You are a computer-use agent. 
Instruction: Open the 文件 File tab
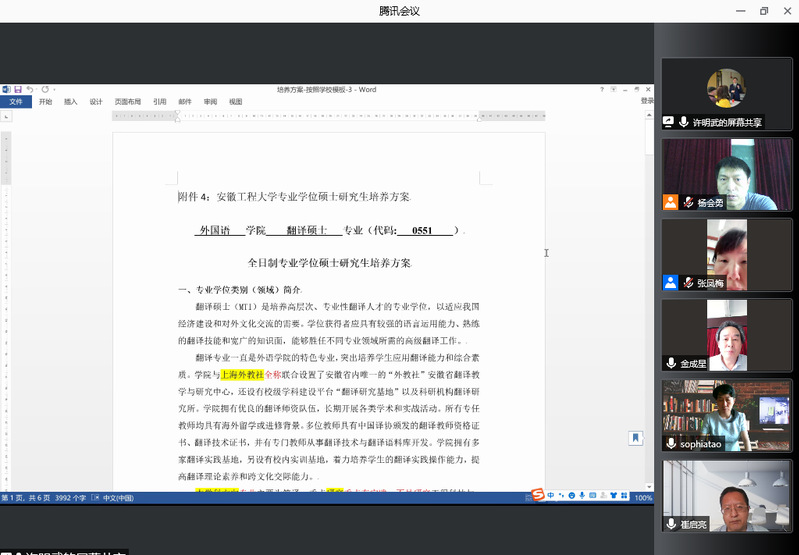16,102
